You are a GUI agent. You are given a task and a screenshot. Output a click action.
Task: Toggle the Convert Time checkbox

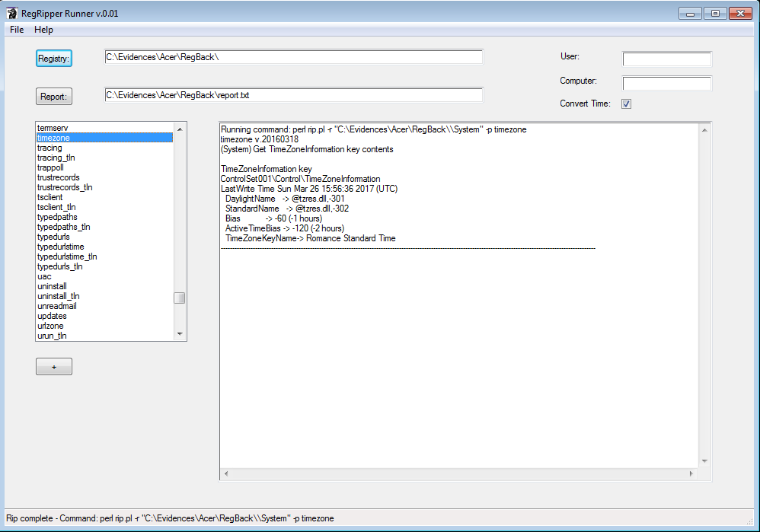coord(627,104)
